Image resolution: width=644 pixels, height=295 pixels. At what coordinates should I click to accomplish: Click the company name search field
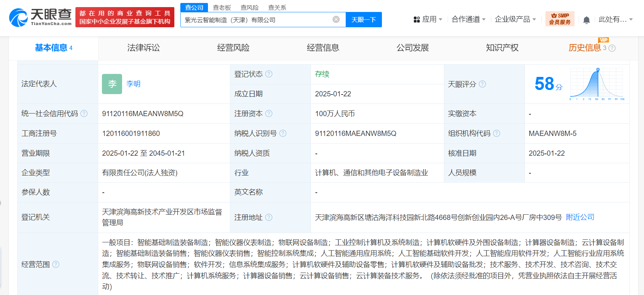pos(256,20)
